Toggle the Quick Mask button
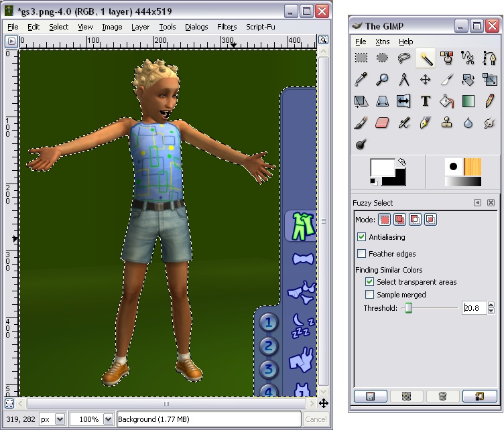The height and width of the screenshot is (430, 504). (x=9, y=403)
